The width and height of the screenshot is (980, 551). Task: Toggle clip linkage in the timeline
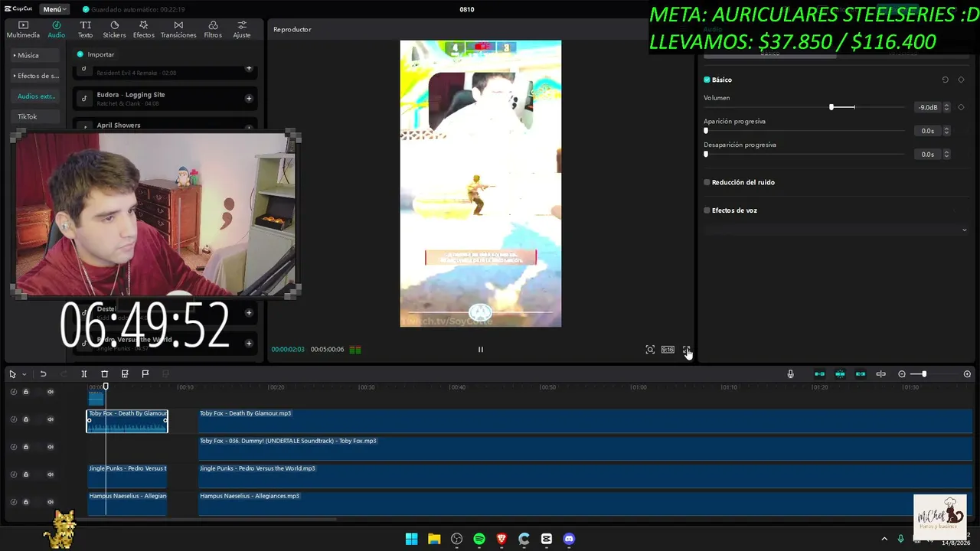[x=861, y=374]
